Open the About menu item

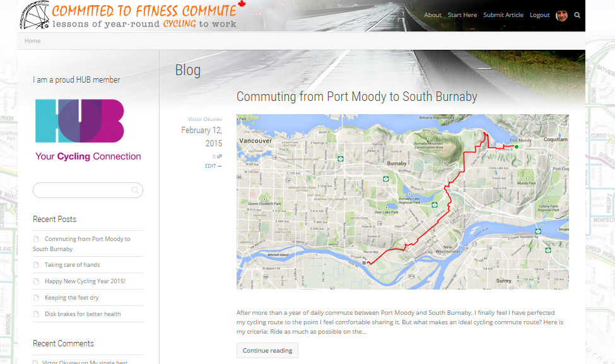(433, 15)
